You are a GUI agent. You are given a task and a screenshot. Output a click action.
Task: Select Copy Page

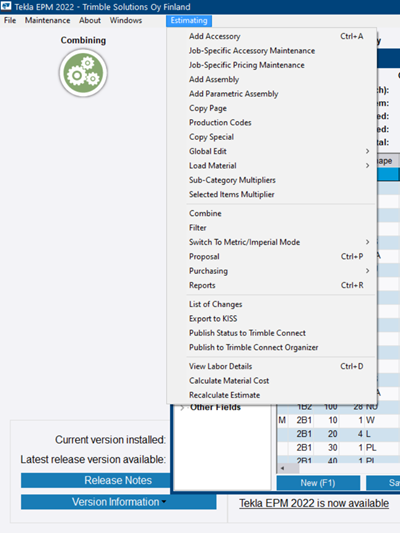tap(272, 108)
